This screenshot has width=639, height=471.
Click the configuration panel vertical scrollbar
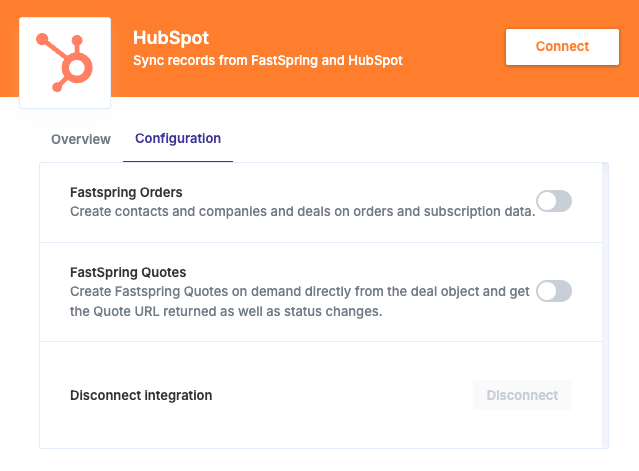point(605,306)
